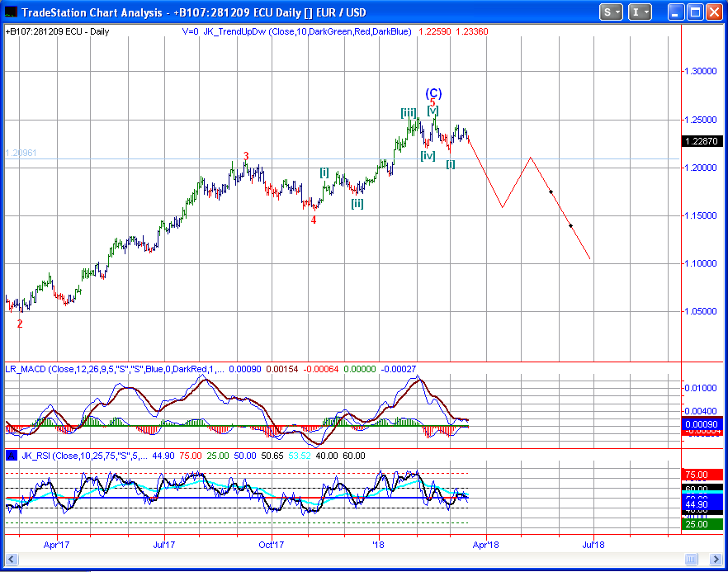Click the 1.05000 price axis label

click(x=701, y=311)
